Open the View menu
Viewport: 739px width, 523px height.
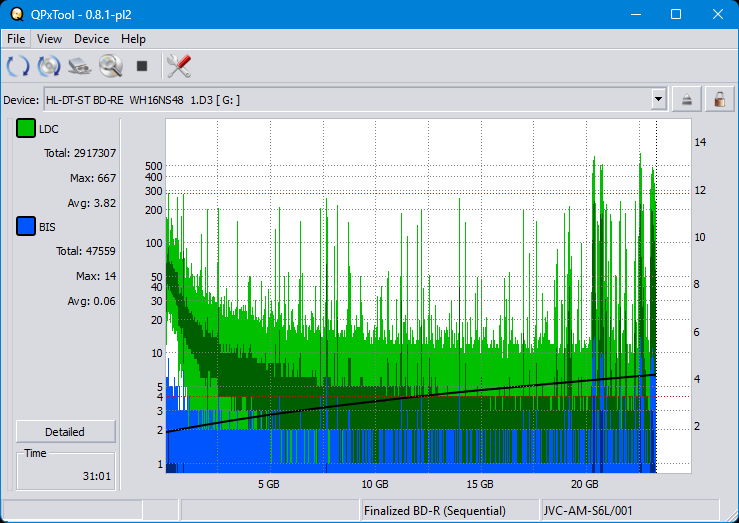(49, 39)
